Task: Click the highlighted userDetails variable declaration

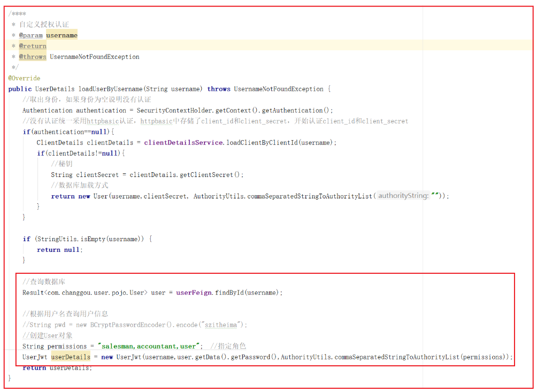Action: [x=71, y=357]
